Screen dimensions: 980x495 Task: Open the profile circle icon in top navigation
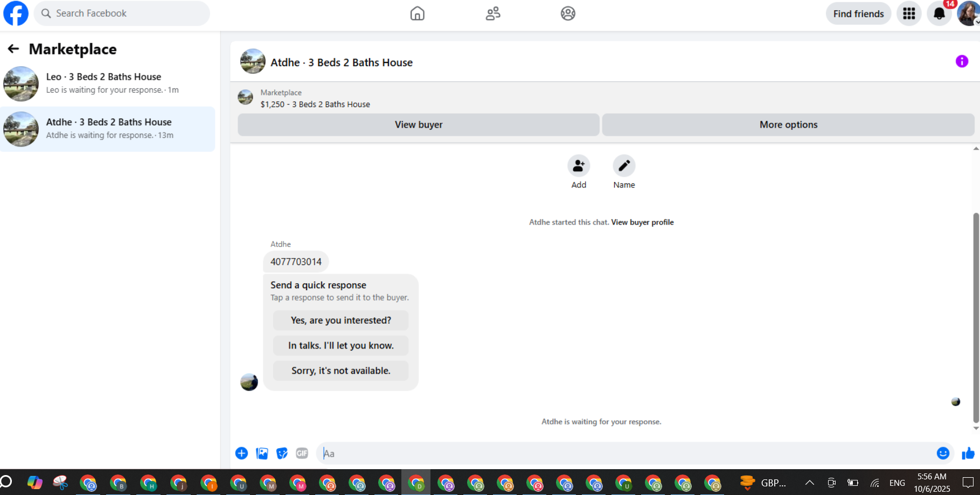pos(568,13)
